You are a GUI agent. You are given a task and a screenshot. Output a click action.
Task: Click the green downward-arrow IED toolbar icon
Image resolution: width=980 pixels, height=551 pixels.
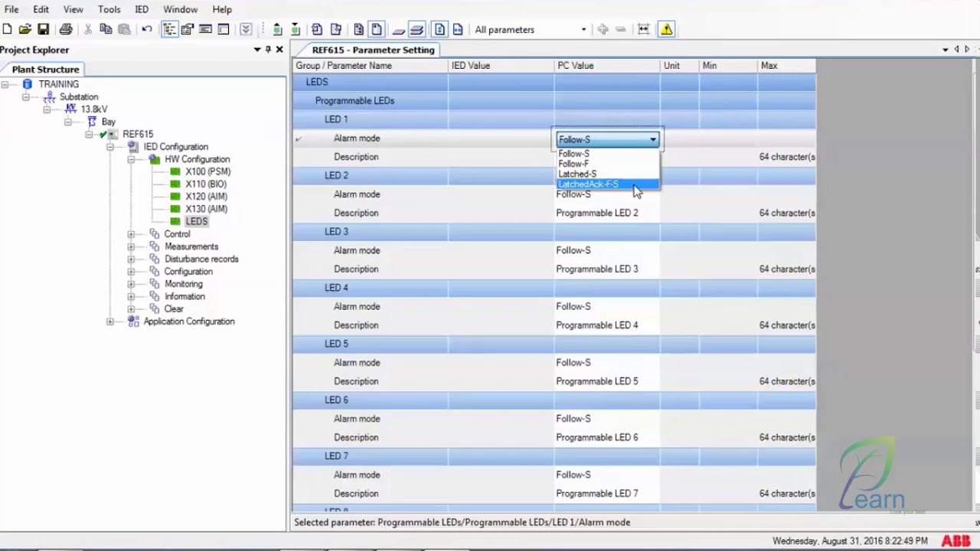pos(296,29)
